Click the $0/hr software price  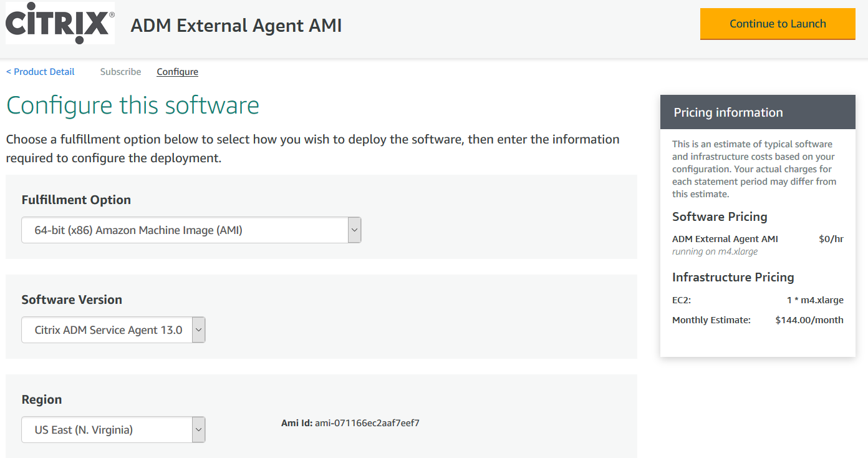point(831,239)
